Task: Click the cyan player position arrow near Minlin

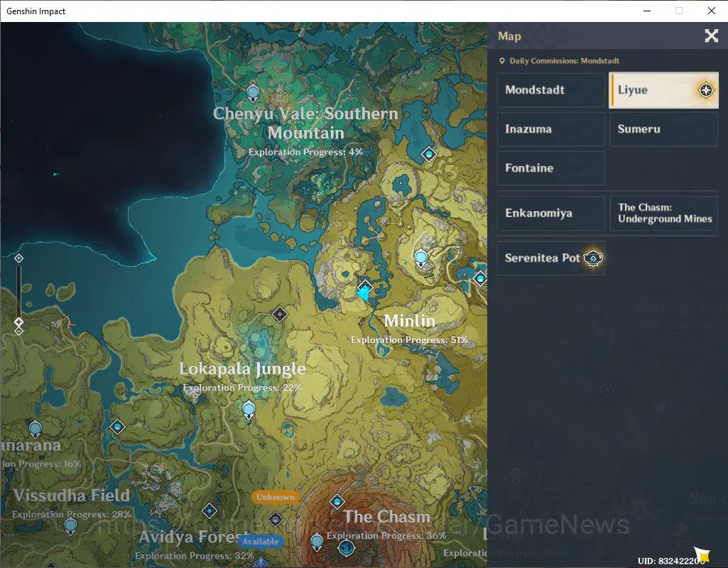Action: pyautogui.click(x=364, y=293)
